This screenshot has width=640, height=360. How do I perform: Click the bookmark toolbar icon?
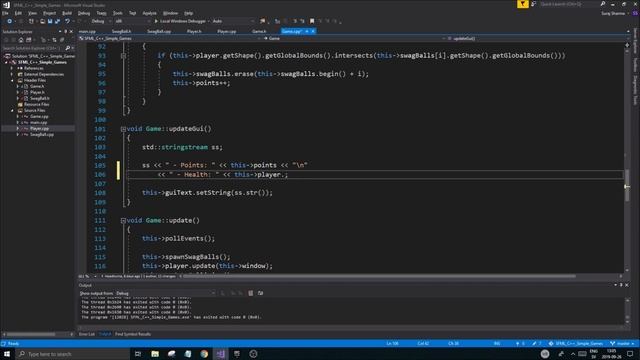tap(312, 21)
